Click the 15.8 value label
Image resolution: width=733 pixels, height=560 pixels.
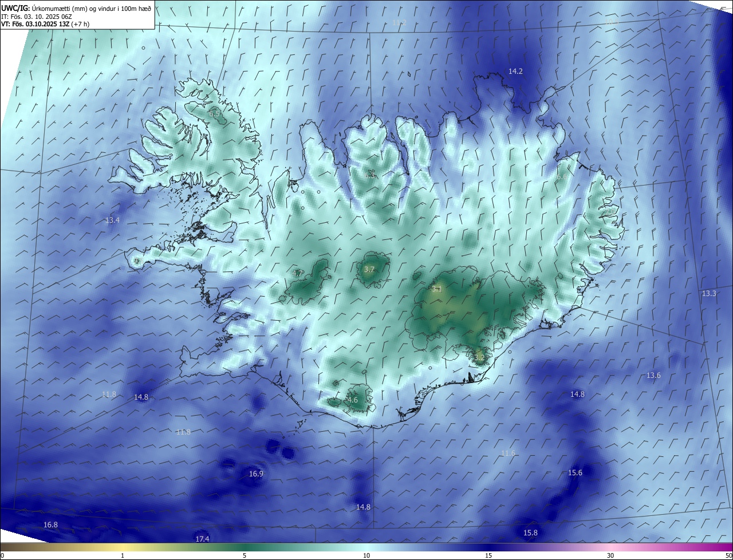point(530,533)
